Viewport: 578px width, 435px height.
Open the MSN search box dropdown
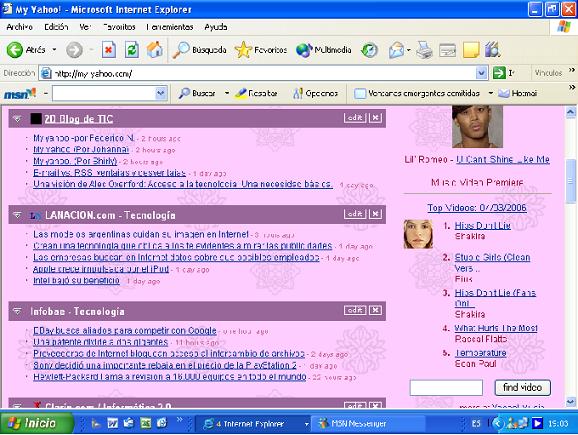pyautogui.click(x=160, y=93)
